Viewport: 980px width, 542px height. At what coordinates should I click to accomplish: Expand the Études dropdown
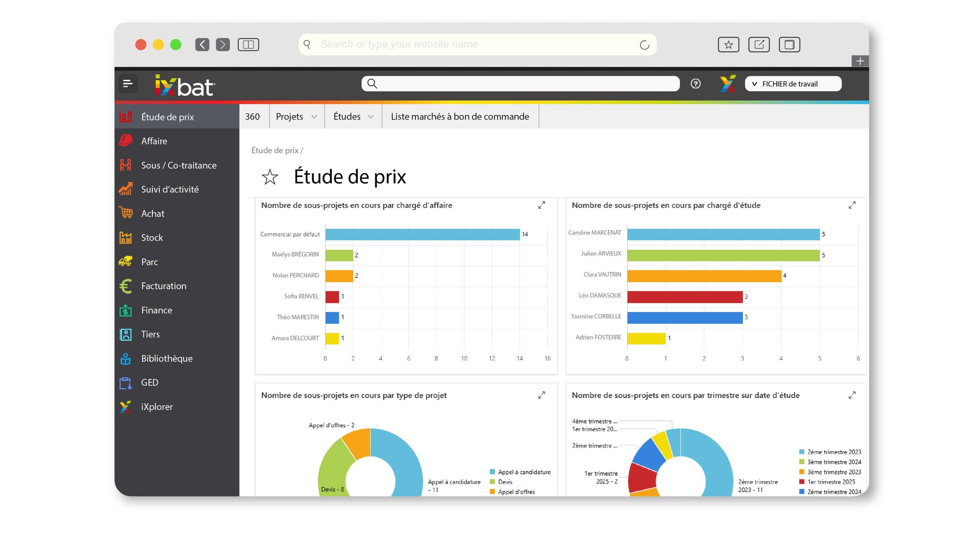[x=352, y=117]
